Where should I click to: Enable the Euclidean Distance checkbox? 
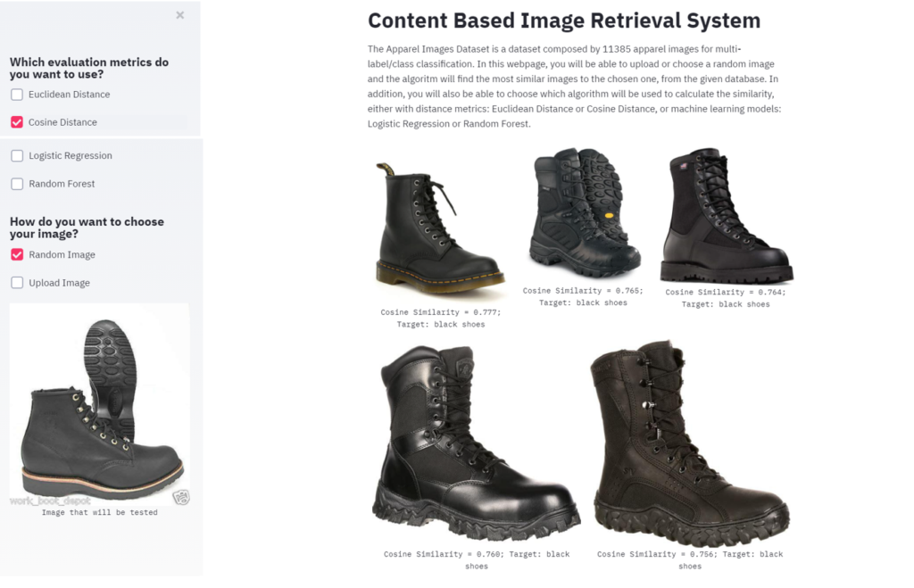(x=17, y=95)
